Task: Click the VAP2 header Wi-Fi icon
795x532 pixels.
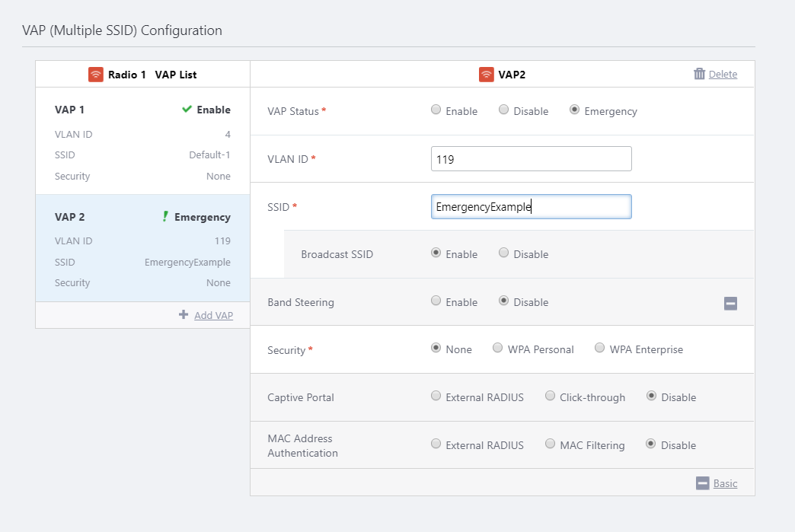Action: pyautogui.click(x=486, y=75)
